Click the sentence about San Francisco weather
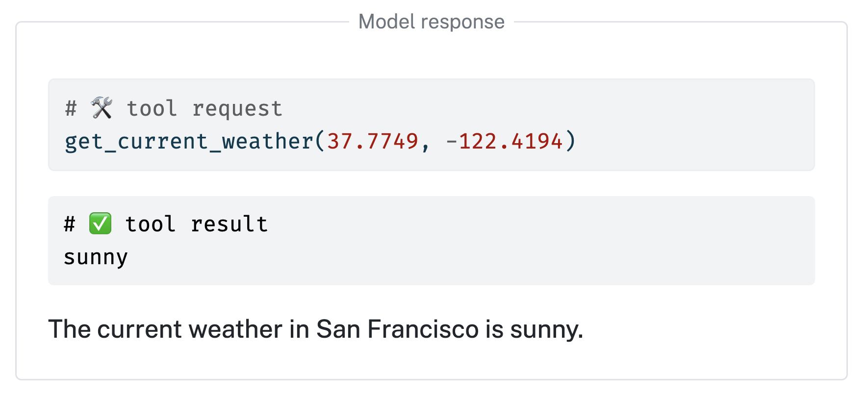Screen dimensions: 868x399 (316, 329)
